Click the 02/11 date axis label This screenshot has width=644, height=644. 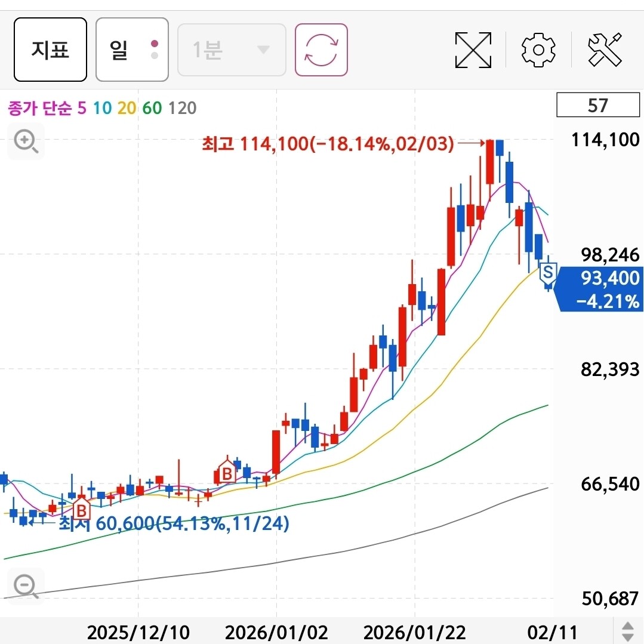[553, 632]
